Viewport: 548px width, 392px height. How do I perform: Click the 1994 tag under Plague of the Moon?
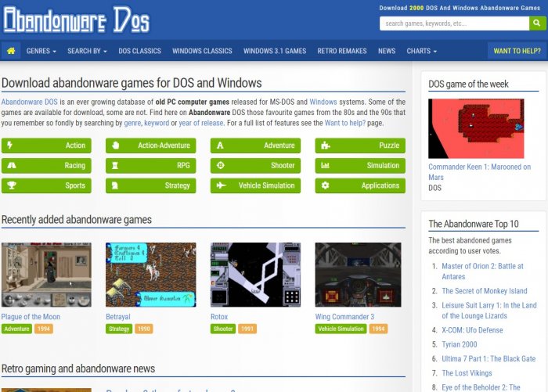[44, 329]
